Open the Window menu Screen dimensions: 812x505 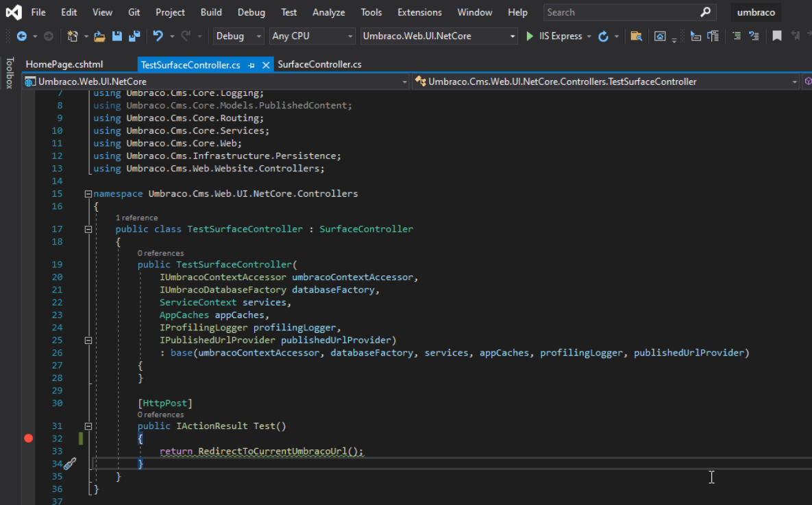(475, 12)
